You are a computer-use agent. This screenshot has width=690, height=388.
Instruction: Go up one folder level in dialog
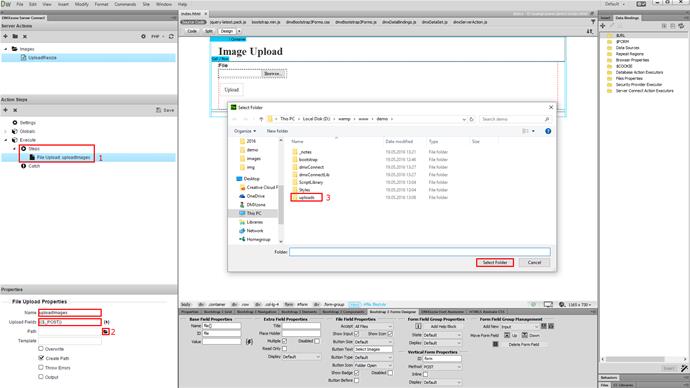coord(261,119)
